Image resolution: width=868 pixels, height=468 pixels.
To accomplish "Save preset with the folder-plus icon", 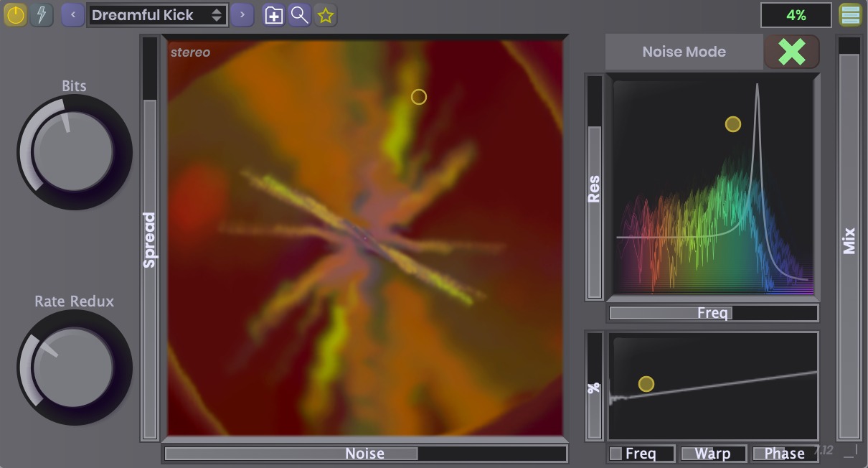I will (273, 15).
